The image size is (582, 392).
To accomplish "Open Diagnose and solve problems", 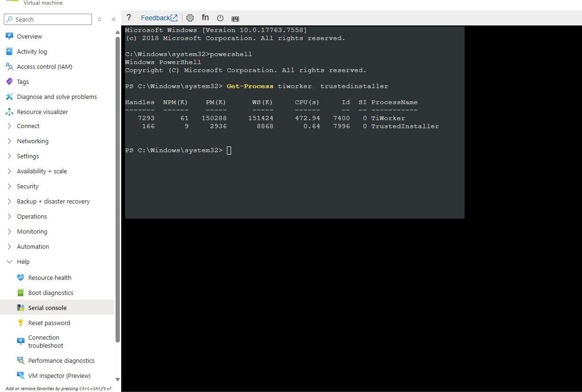I will pos(57,97).
